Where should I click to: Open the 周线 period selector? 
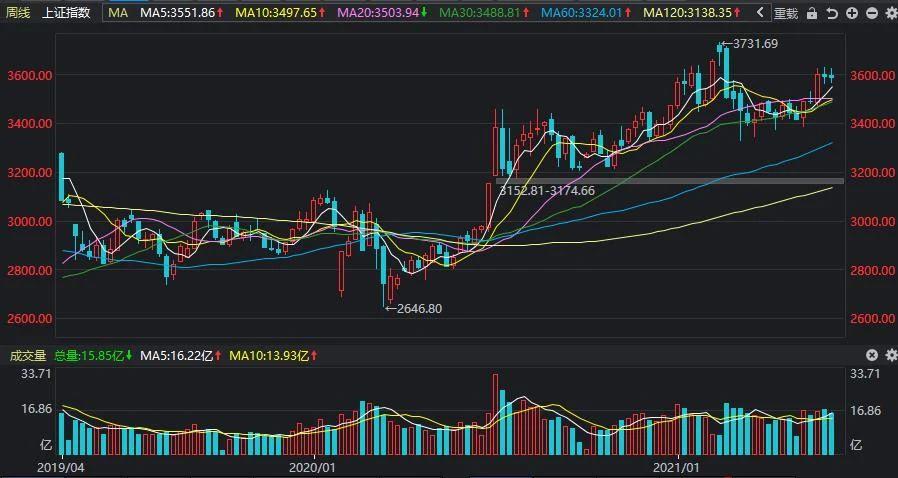[x=19, y=13]
